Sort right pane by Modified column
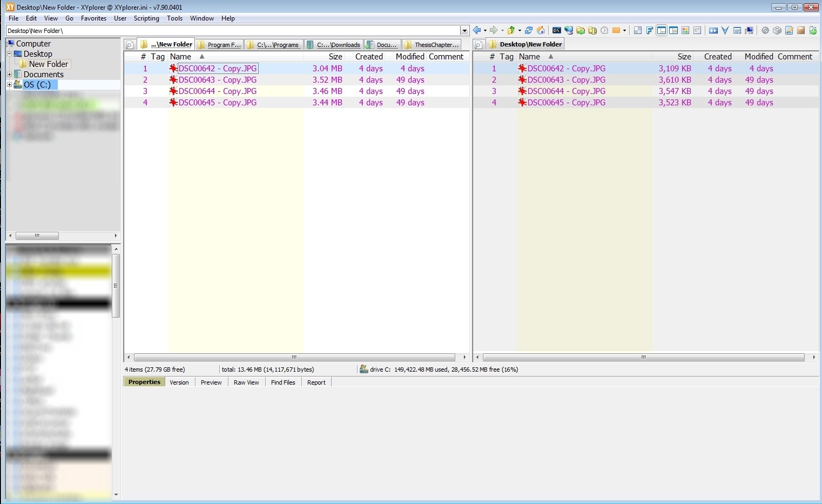The image size is (822, 504). tap(758, 57)
